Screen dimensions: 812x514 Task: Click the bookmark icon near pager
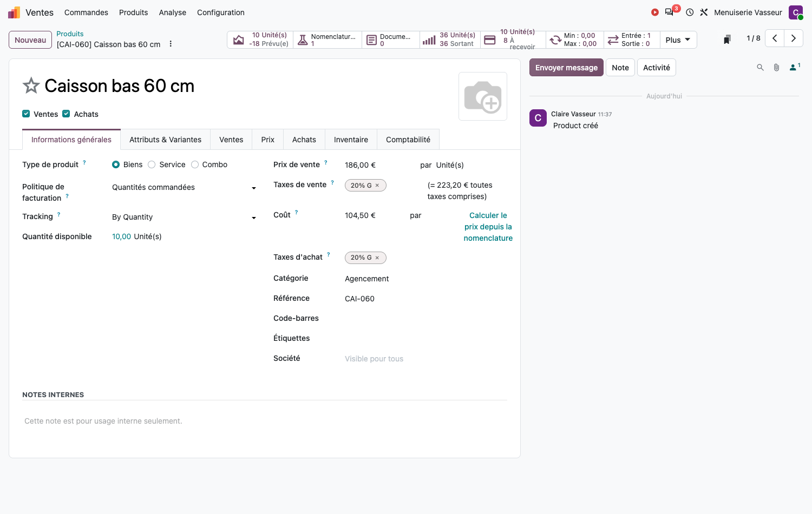click(x=728, y=38)
